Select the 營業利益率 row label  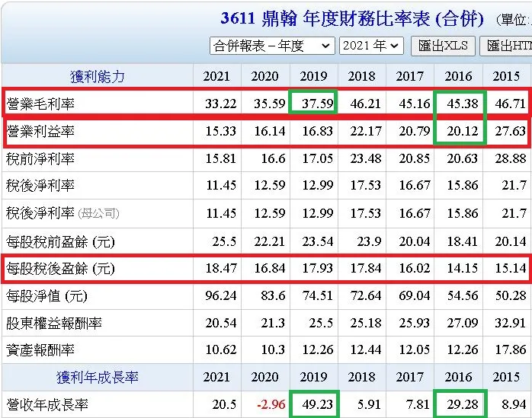pos(40,131)
